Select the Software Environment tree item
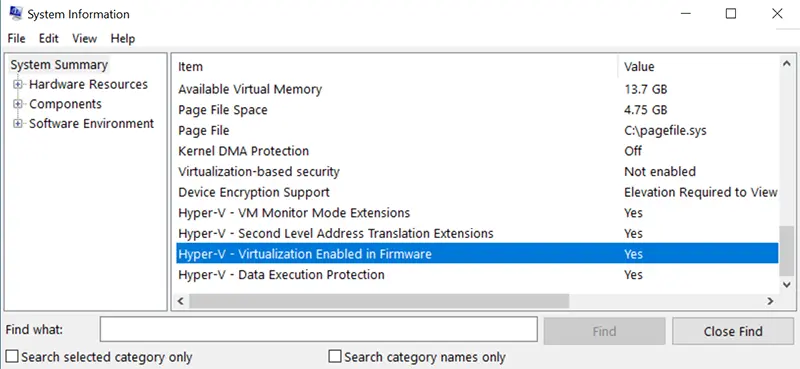Screen dimensions: 800x369 pos(91,124)
